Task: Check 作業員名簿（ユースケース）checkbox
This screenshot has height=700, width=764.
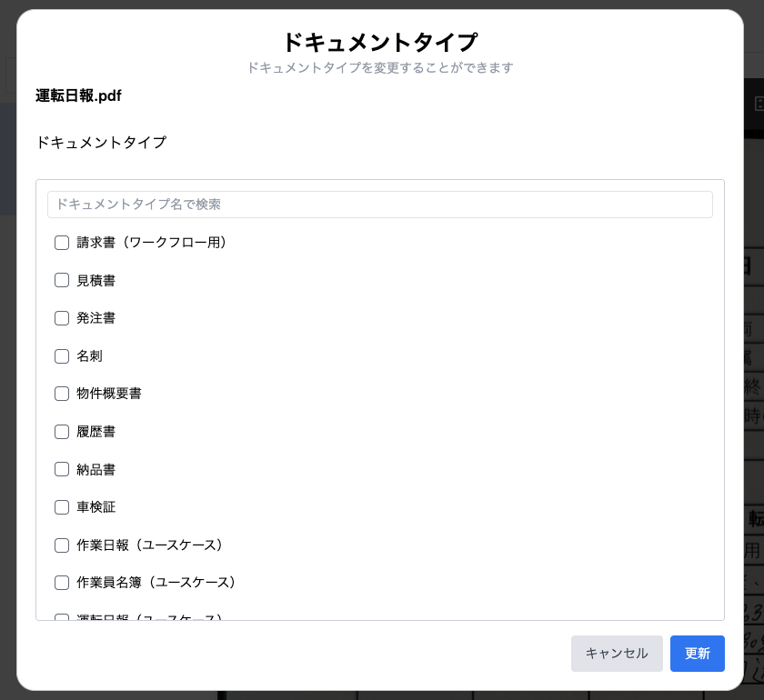Action: [x=62, y=583]
